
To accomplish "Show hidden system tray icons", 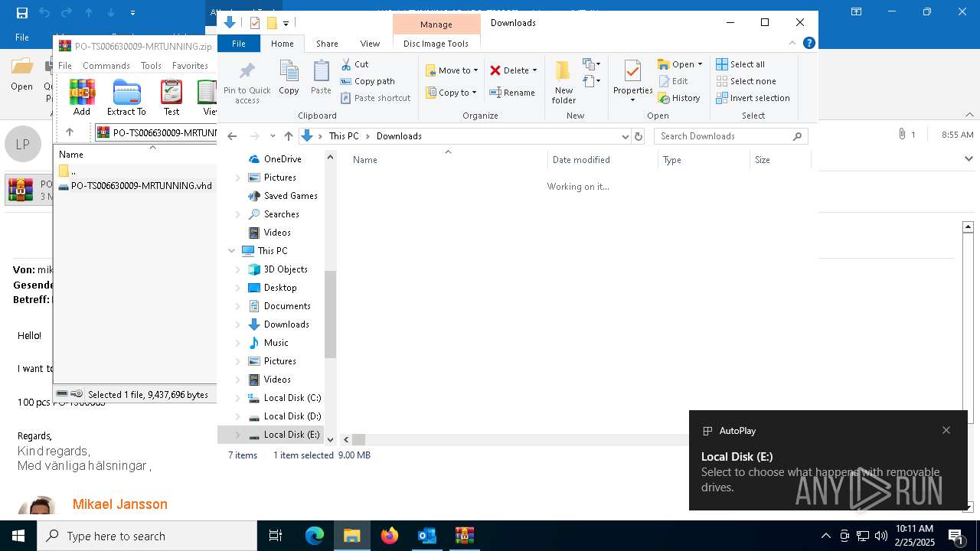I will 825,536.
